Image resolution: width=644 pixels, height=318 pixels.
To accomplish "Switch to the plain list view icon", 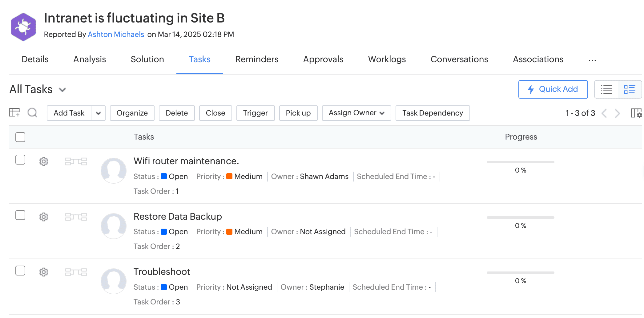I will click(606, 89).
